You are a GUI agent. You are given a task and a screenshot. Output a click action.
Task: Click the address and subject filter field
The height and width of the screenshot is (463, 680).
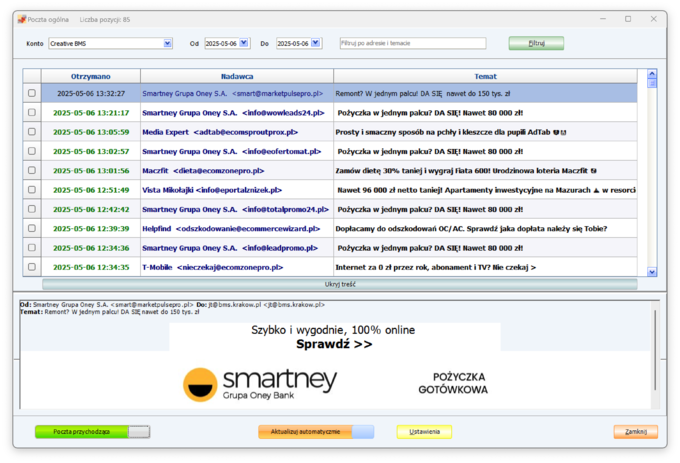[413, 43]
